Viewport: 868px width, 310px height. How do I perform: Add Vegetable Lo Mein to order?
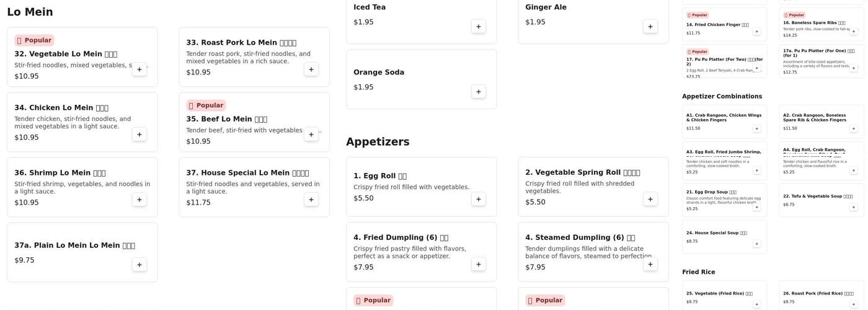(139, 69)
